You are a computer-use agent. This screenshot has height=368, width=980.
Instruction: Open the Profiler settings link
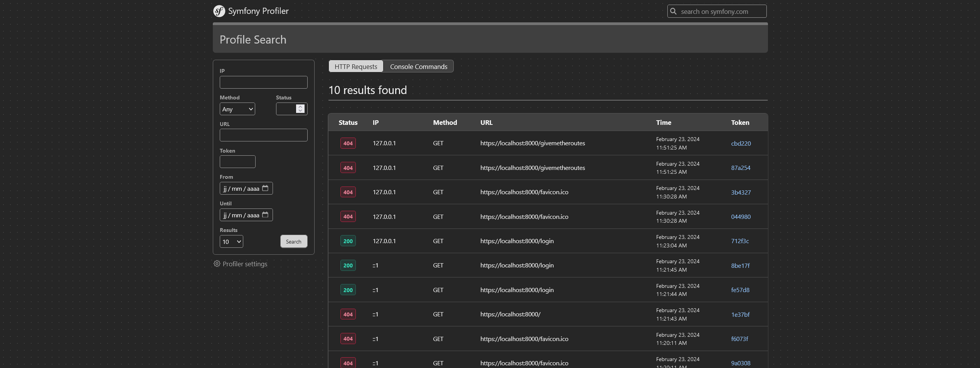point(245,264)
